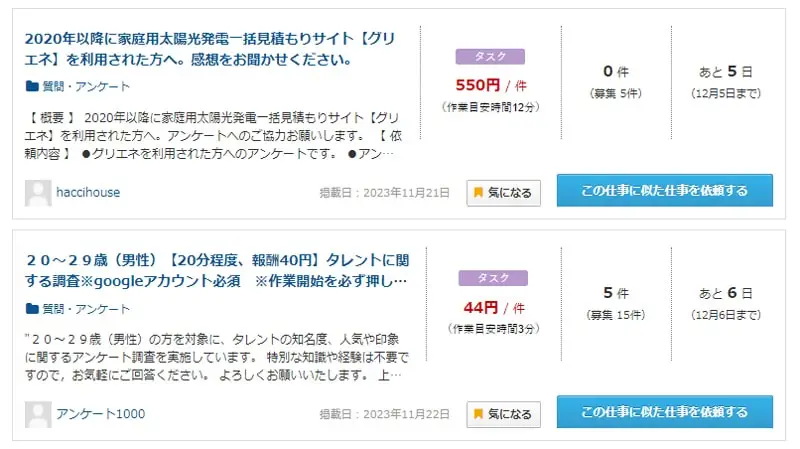Click the タスク badge on first listing
Viewport: 800px width, 449px height.
click(x=490, y=57)
